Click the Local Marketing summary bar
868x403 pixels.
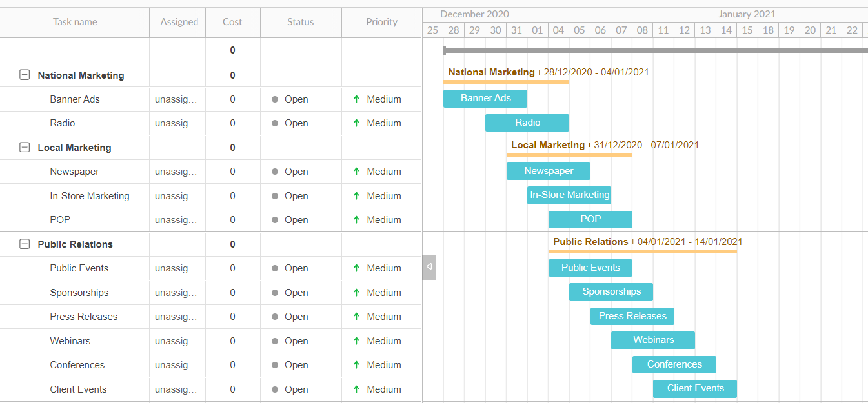(569, 155)
